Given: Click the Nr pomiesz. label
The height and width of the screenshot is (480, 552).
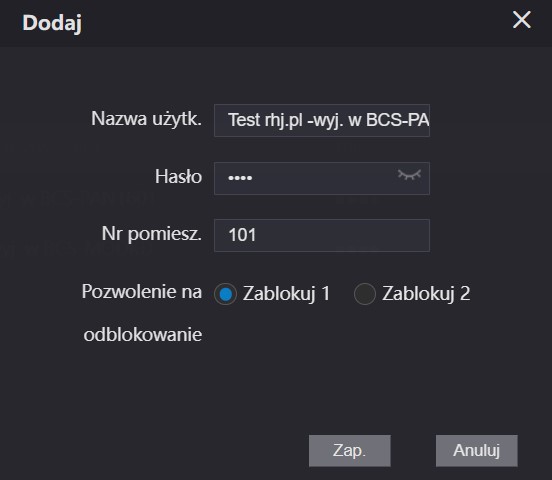Looking at the screenshot, I should point(152,233).
